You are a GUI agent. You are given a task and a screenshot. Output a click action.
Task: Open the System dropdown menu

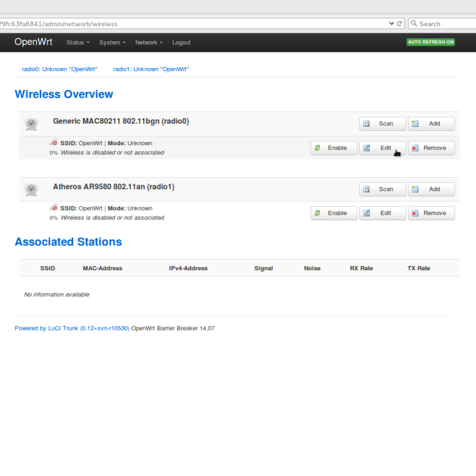pyautogui.click(x=112, y=43)
